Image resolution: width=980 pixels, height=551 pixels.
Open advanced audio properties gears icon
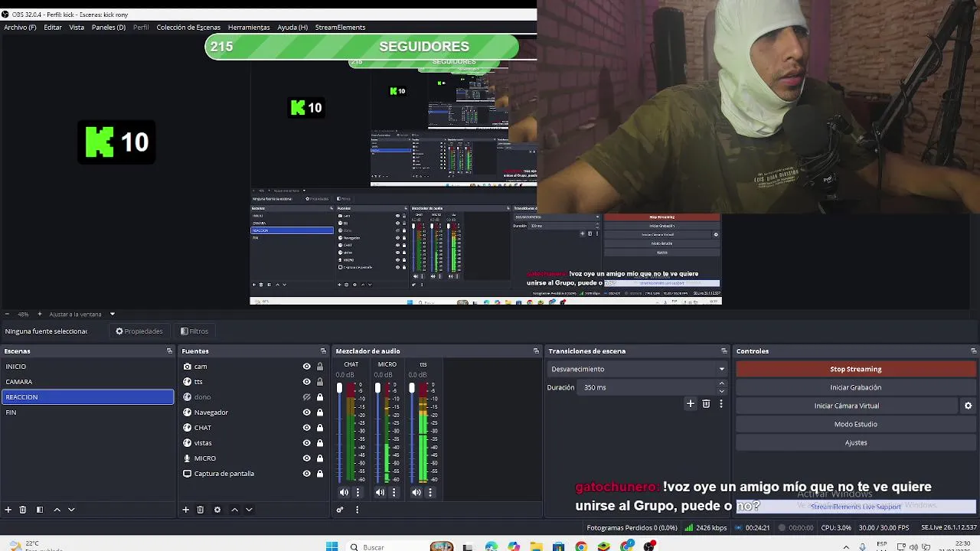point(340,510)
